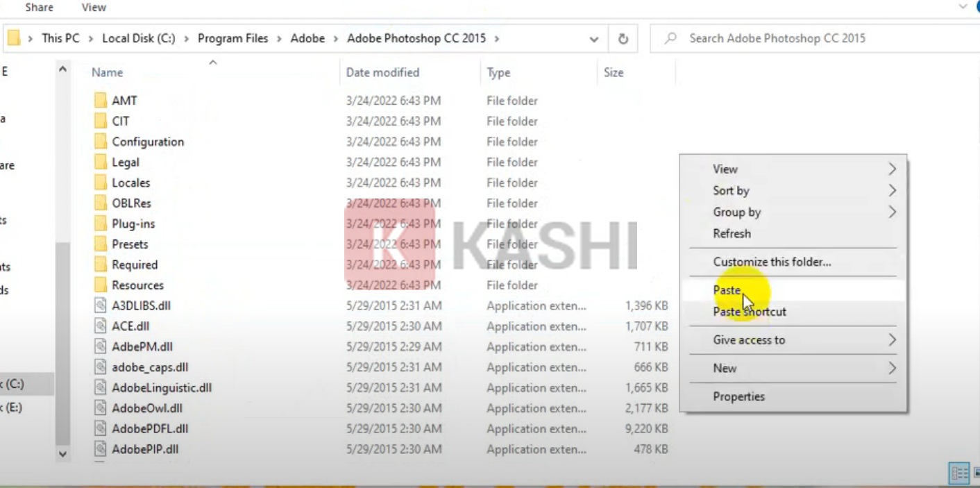The height and width of the screenshot is (488, 980).
Task: Click the Adobe breadcrumb in address bar
Action: (307, 39)
